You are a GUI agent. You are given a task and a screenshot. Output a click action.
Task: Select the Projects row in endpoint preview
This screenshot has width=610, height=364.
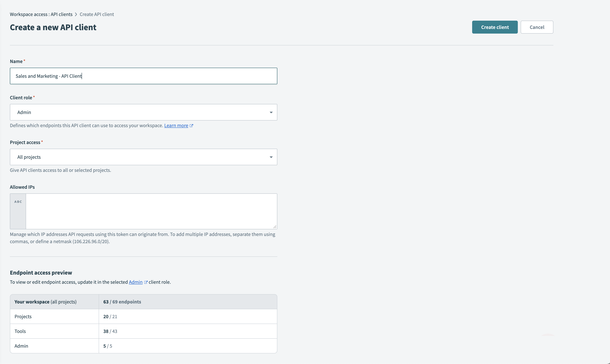(143, 316)
